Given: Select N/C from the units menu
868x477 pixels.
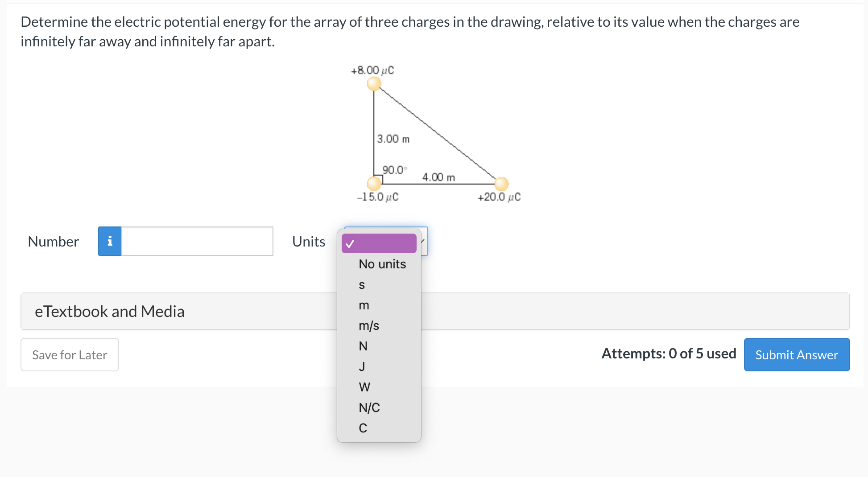Looking at the screenshot, I should [x=369, y=407].
